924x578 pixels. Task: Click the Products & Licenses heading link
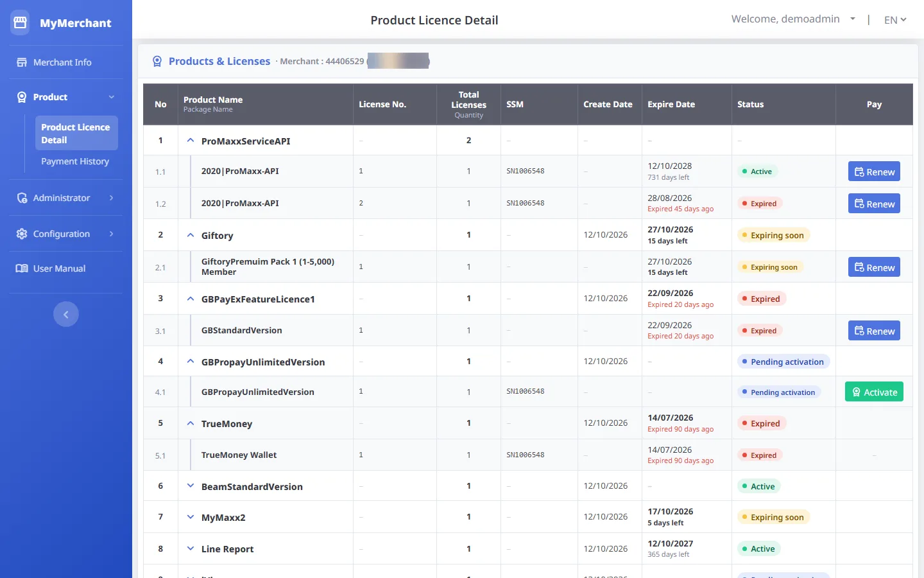pos(219,61)
